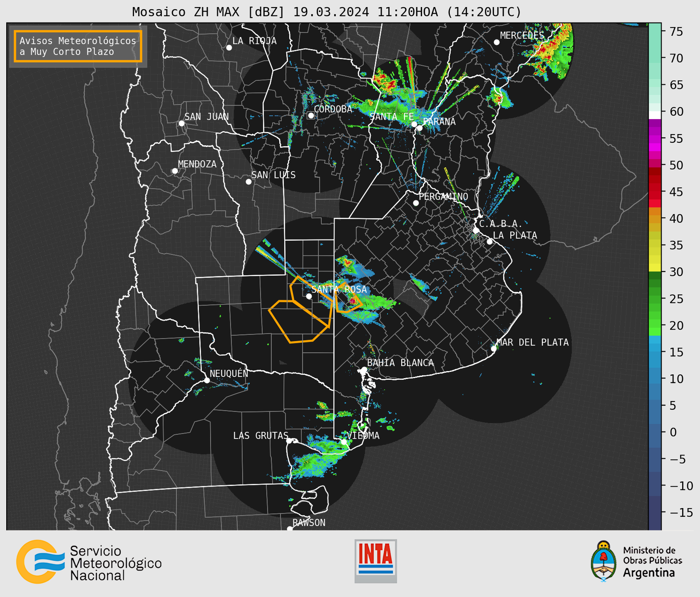Select the San Juan city marker dot

coord(181,123)
